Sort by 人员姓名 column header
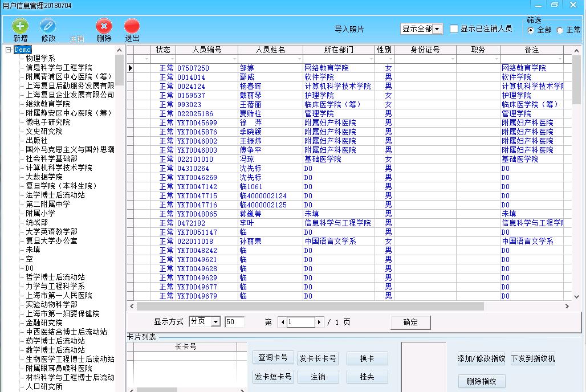This screenshot has width=586, height=392. click(270, 50)
